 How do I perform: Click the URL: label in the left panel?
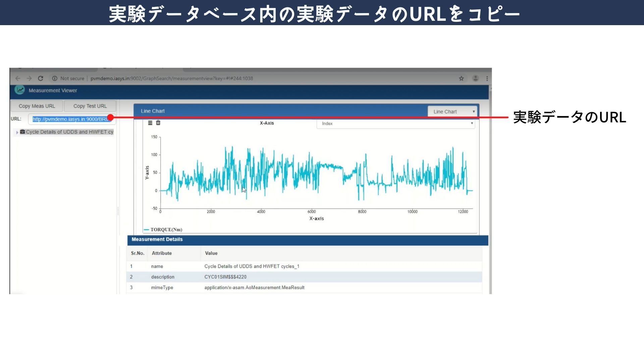[16, 119]
